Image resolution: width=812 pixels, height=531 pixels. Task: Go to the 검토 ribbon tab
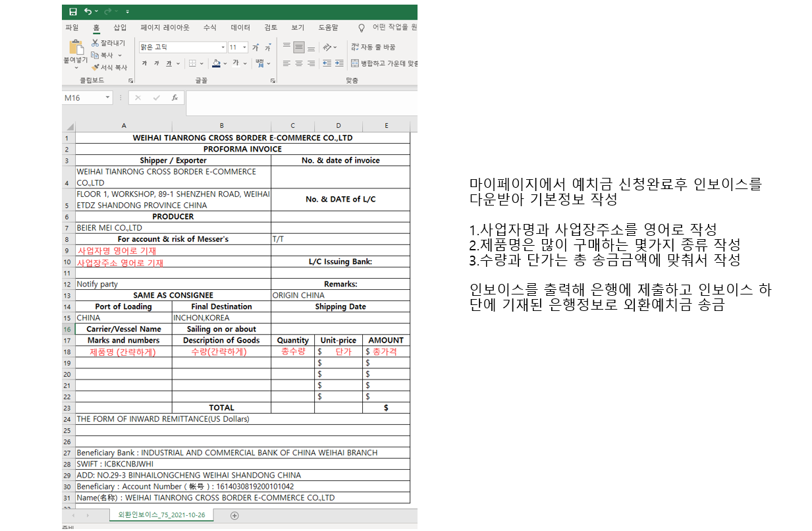coord(271,28)
